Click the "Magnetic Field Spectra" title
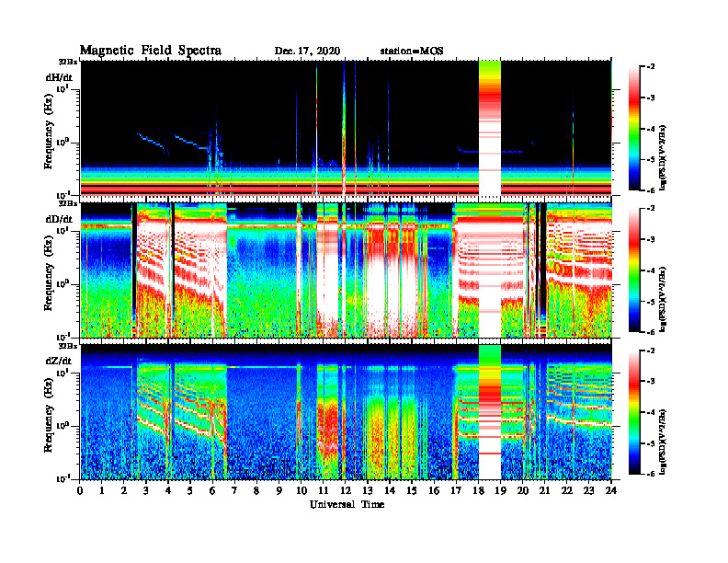 click(x=151, y=52)
